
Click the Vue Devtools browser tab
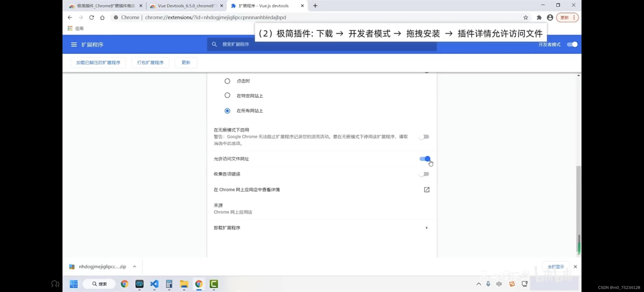185,6
